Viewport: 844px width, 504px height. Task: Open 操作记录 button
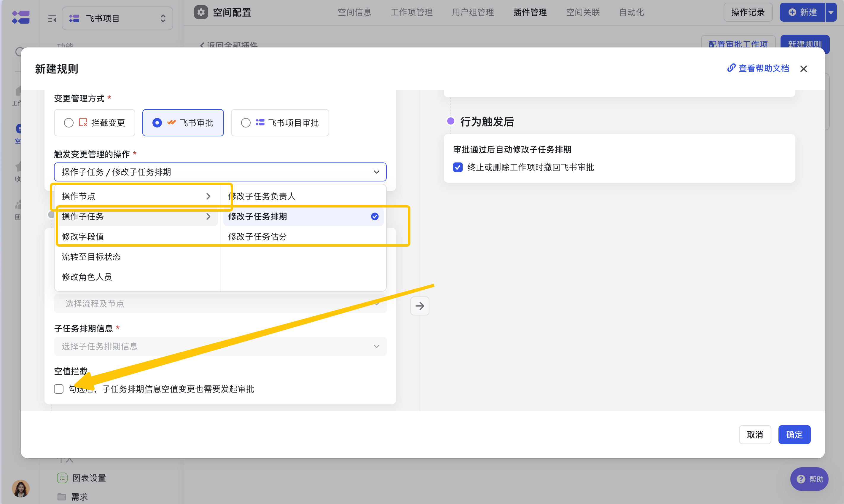[x=748, y=12]
